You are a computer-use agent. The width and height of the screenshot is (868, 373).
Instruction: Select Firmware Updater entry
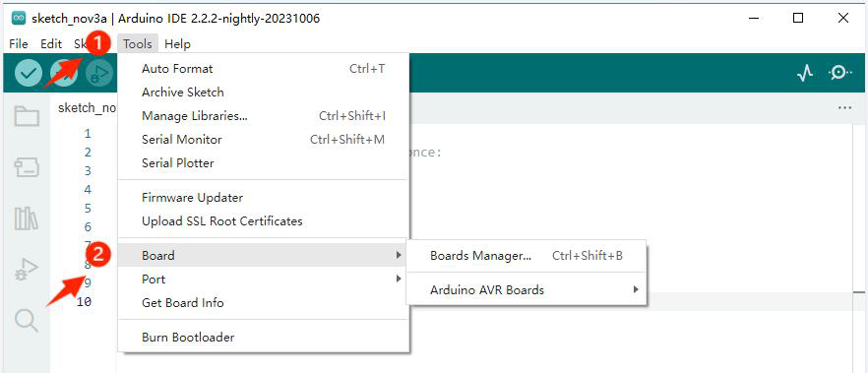(x=264, y=198)
